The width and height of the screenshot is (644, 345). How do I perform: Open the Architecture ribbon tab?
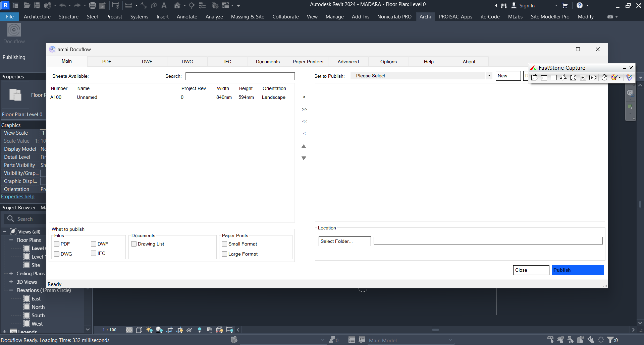coord(37,17)
